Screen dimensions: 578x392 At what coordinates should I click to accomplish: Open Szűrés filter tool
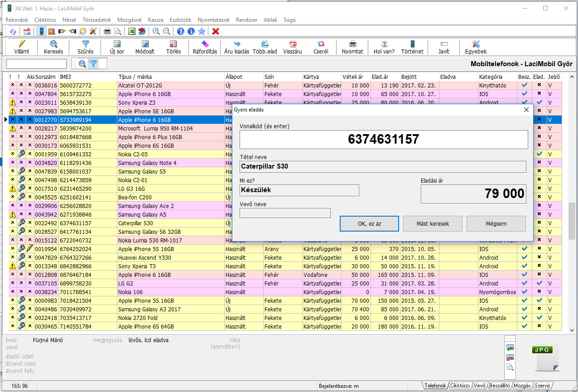(85, 47)
